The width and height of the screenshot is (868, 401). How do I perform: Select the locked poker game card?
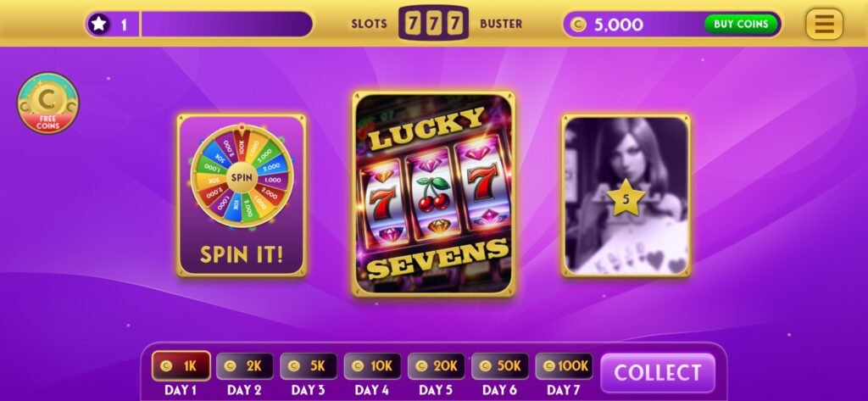[x=626, y=195]
